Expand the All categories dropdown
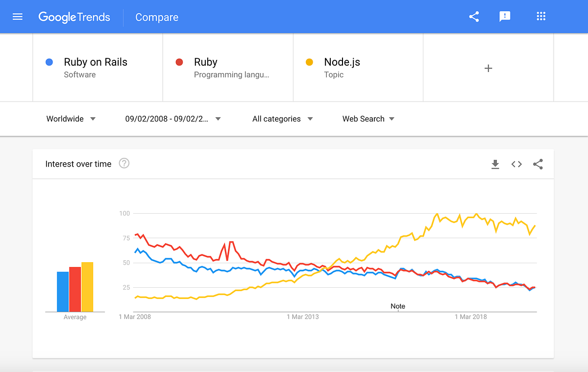The height and width of the screenshot is (372, 588). coord(282,119)
